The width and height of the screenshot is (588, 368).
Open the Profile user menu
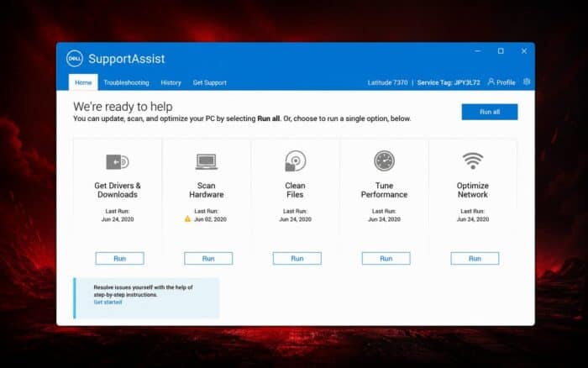coord(501,82)
